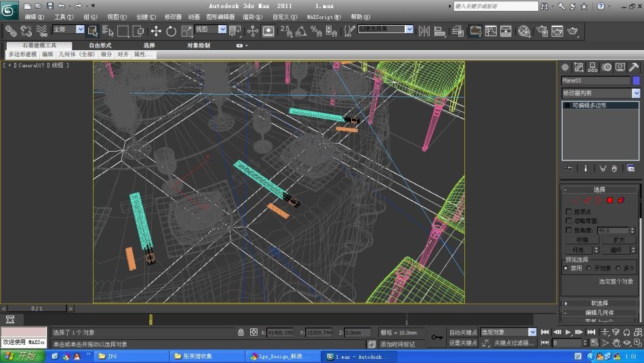Screen dimensions: 644x363
Task: Collapse the 选择 rollout header
Action: (x=599, y=190)
